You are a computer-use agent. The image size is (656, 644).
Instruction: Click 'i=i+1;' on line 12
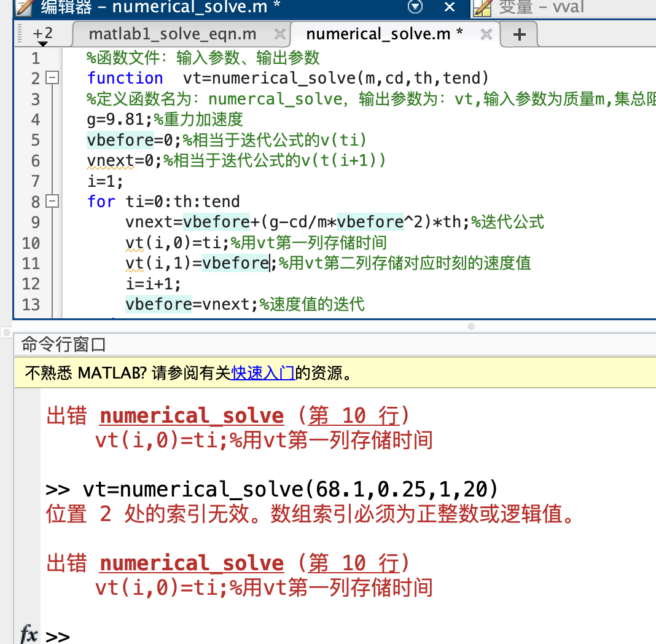(154, 284)
